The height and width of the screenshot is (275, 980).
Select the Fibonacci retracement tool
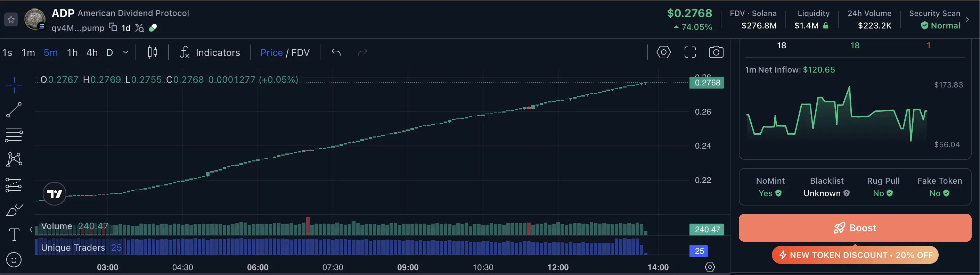click(x=14, y=135)
